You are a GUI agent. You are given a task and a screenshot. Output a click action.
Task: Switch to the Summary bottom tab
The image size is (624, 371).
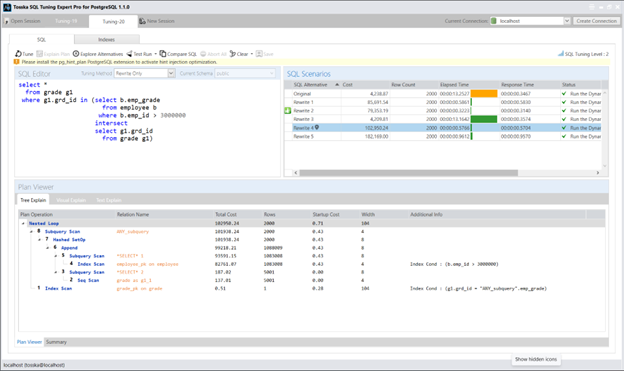coord(56,342)
